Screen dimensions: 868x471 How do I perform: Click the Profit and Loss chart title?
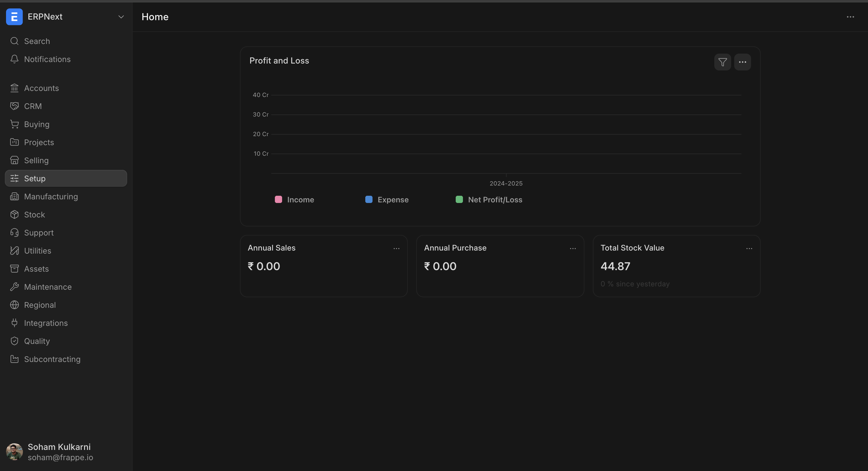(279, 61)
